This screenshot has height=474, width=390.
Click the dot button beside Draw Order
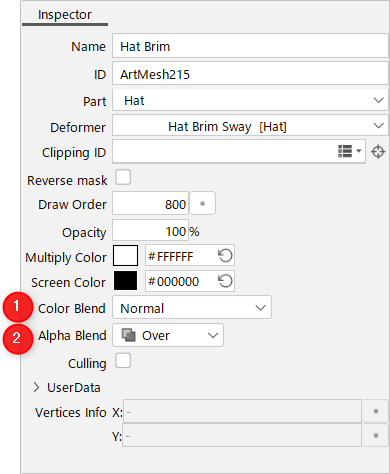202,203
